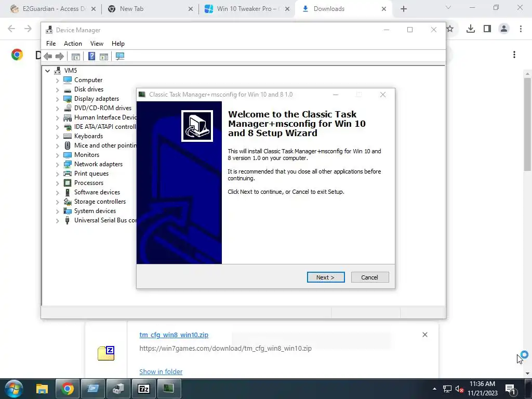Expand the Keyboards category
Image resolution: width=532 pixels, height=399 pixels.
point(57,137)
